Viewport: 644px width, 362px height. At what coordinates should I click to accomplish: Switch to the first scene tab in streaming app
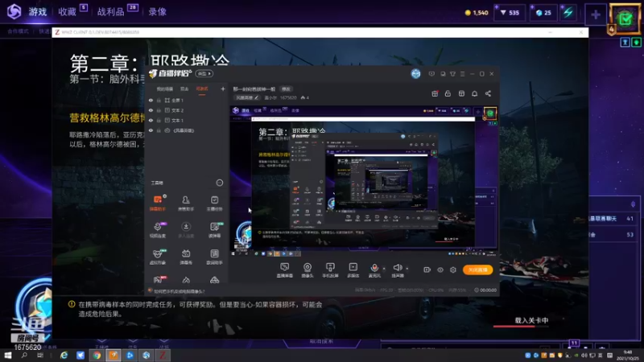click(165, 89)
